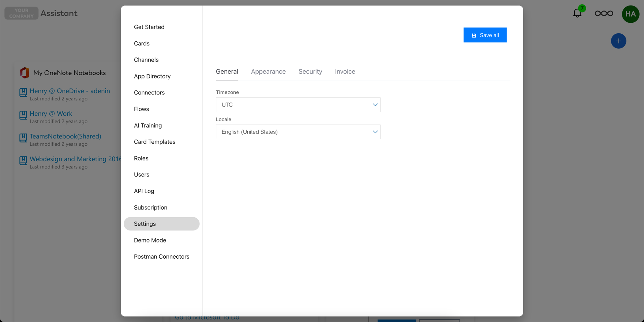Viewport: 644px width, 322px height.
Task: Switch to the Invoice tab
Action: pyautogui.click(x=345, y=71)
